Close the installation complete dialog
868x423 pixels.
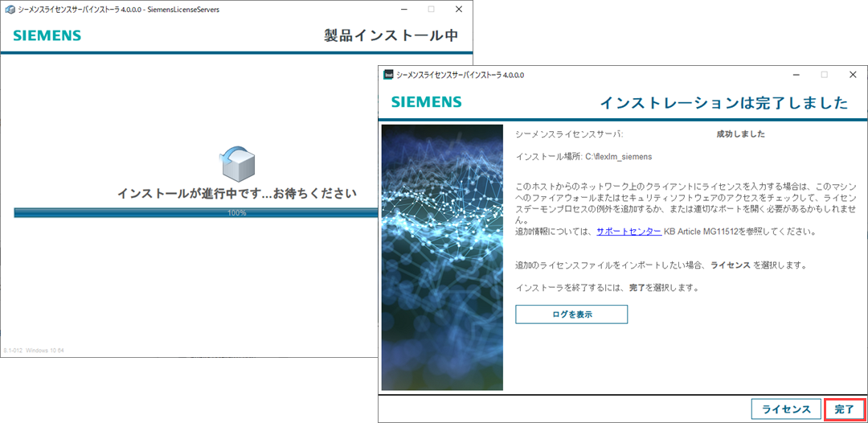(853, 75)
